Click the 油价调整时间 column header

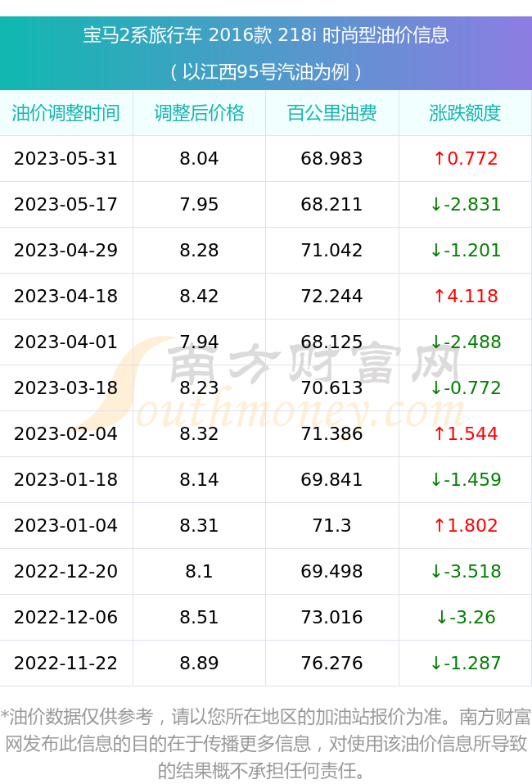click(x=66, y=113)
